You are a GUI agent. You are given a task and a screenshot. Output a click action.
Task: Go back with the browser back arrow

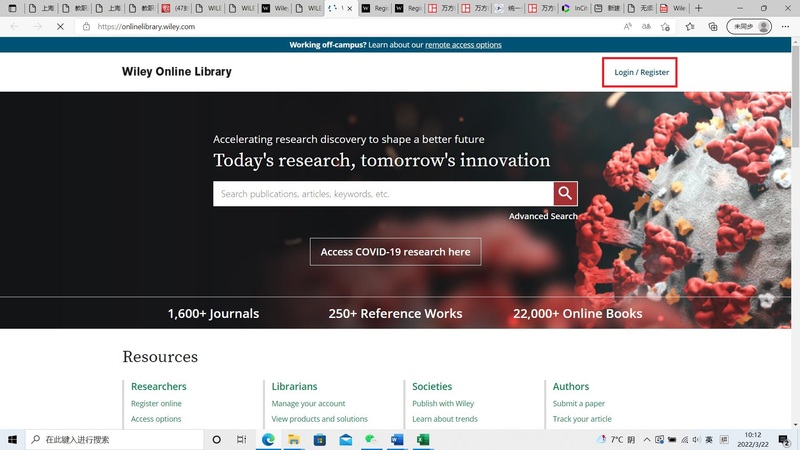click(14, 27)
